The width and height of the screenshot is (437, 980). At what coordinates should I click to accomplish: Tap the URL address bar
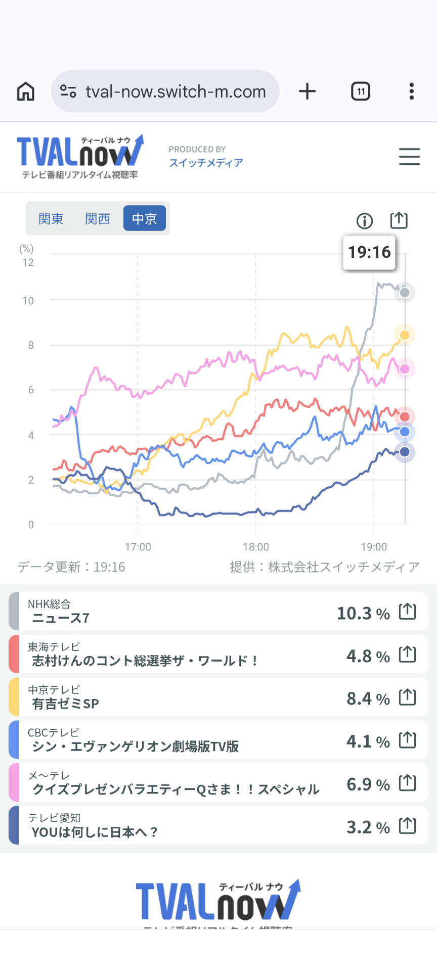[175, 91]
